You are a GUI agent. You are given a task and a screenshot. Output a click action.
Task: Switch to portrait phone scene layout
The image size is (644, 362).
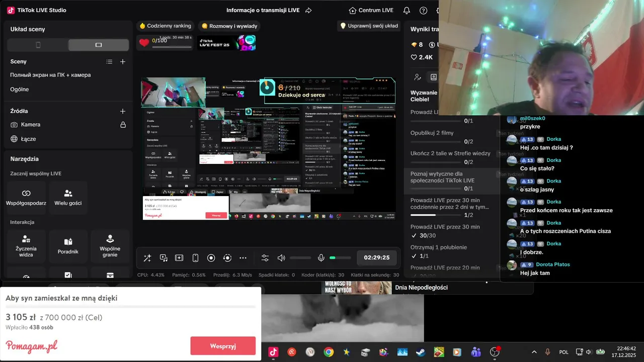38,45
